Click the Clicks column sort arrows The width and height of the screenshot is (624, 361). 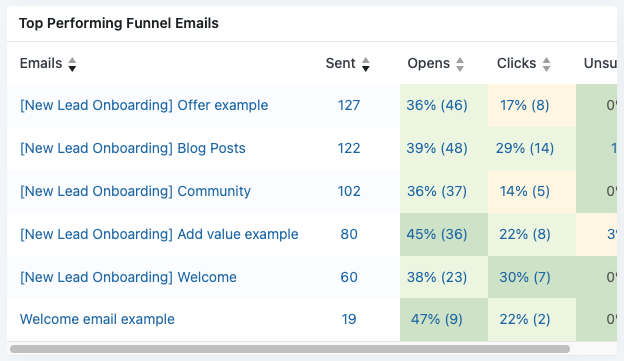546,64
